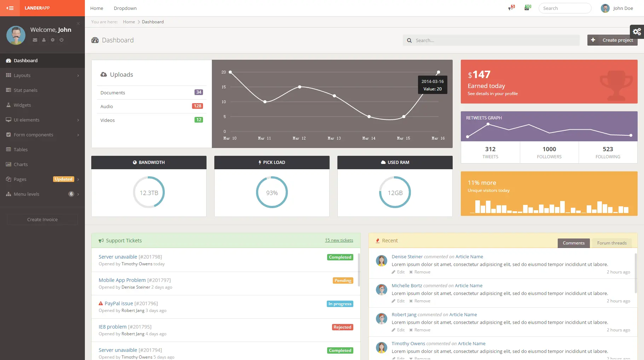Click the power logout icon under Welcome John
Viewport: 644px width, 360px height.
(x=62, y=40)
